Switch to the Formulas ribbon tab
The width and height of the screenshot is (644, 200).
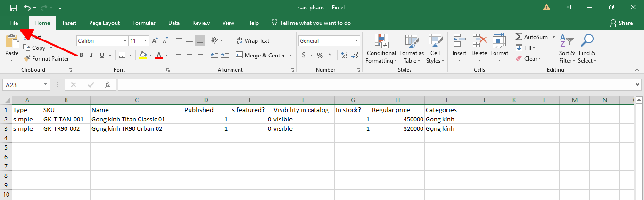(144, 23)
